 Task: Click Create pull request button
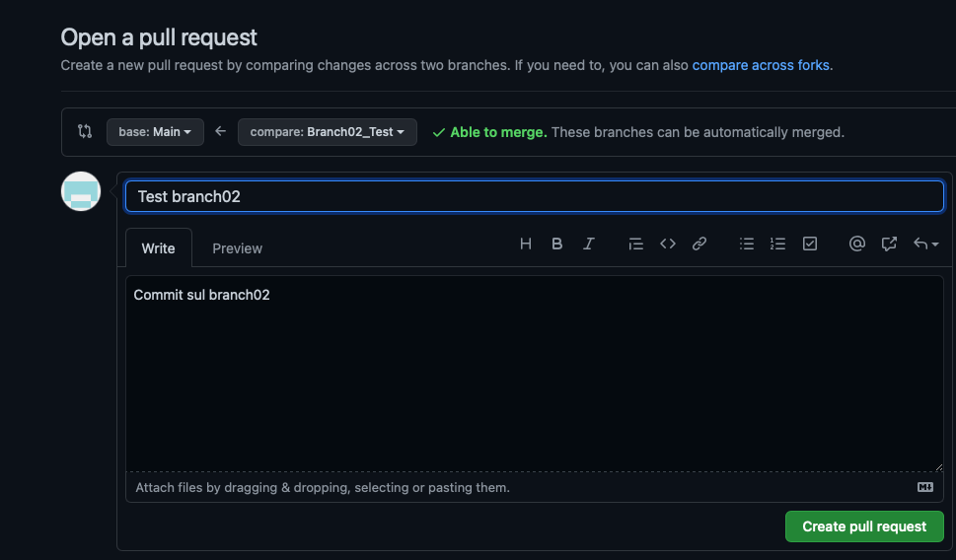click(x=864, y=526)
